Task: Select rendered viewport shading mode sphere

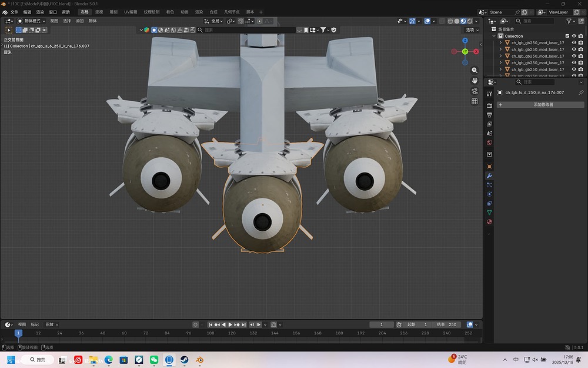Action: tap(471, 21)
